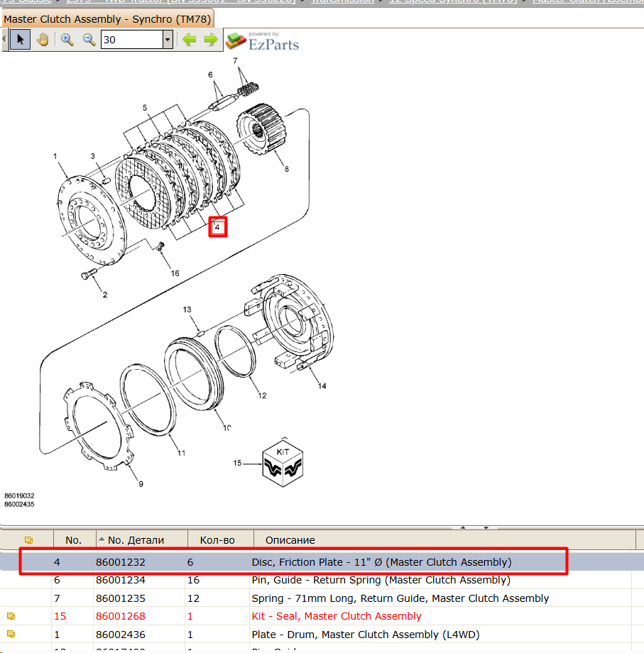
Task: Select part number 86001232
Action: click(x=121, y=562)
